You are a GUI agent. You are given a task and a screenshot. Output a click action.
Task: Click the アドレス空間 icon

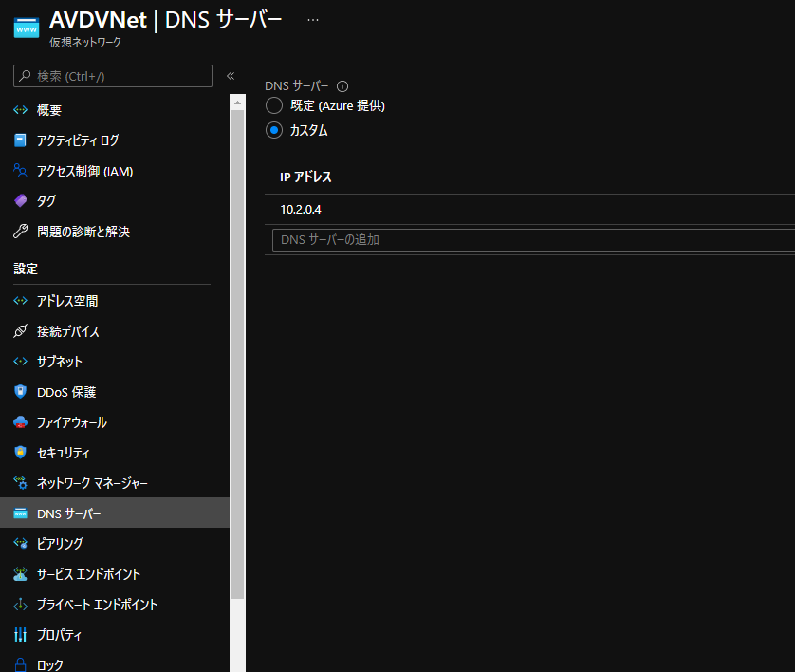tap(20, 301)
